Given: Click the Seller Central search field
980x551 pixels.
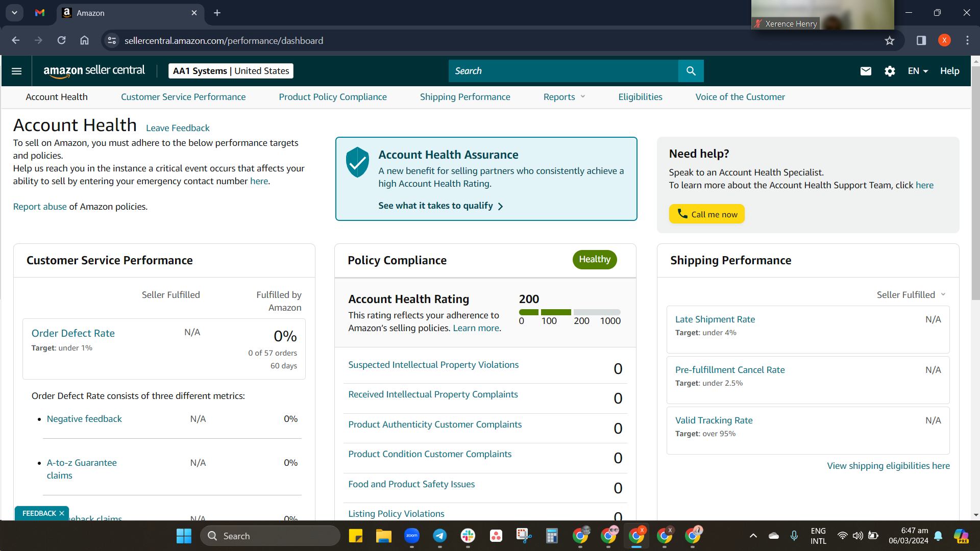Looking at the screenshot, I should (x=563, y=71).
